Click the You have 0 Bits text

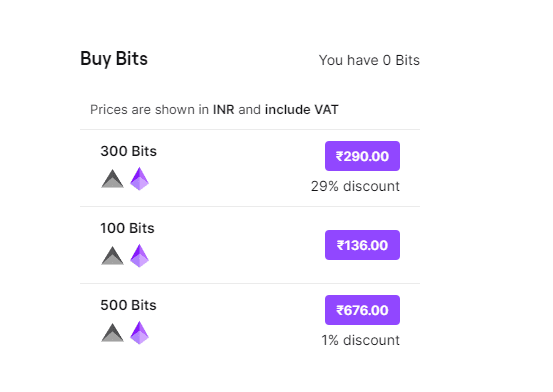point(369,60)
